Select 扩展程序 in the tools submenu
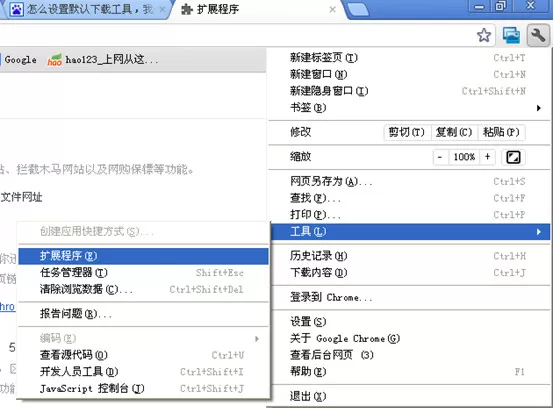 143,256
